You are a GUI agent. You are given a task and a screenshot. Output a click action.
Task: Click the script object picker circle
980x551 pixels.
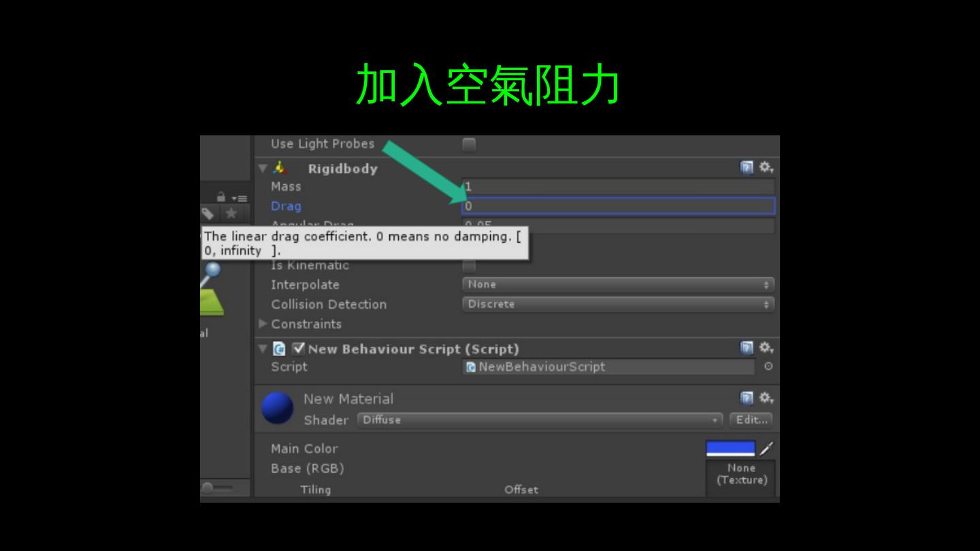[768, 367]
